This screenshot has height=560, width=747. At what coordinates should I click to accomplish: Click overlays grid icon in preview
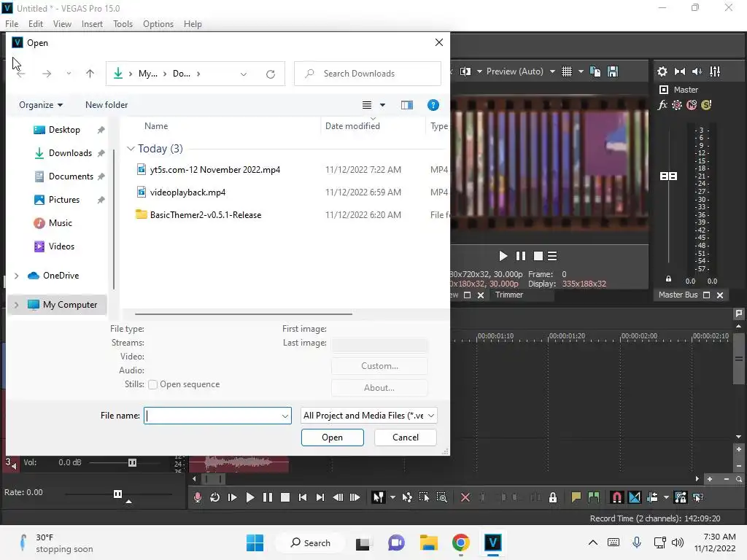[x=566, y=71]
